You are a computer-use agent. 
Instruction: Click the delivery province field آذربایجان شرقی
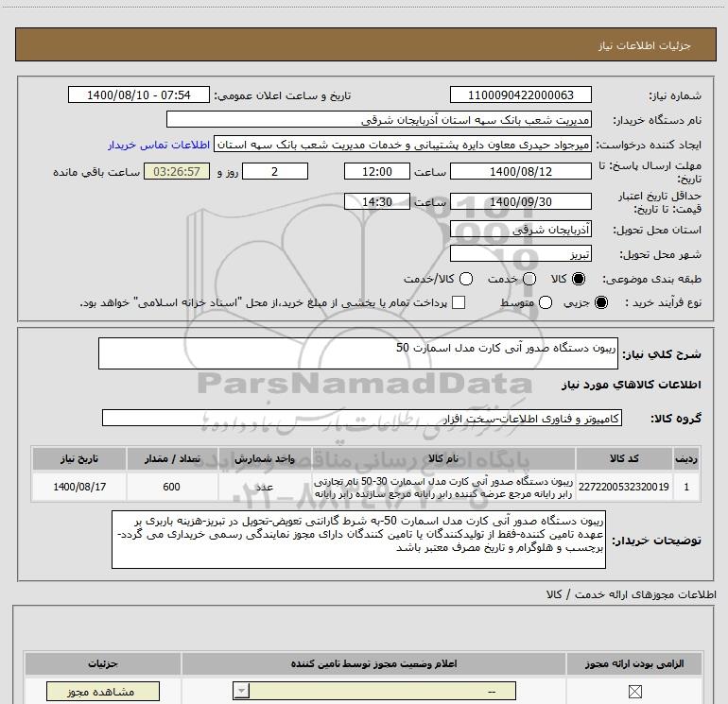(x=520, y=230)
